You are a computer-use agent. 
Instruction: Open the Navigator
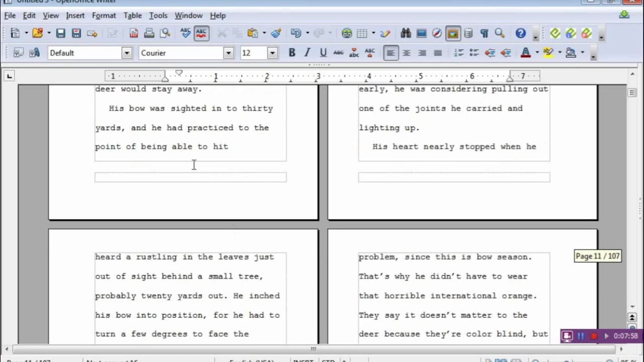point(437,33)
